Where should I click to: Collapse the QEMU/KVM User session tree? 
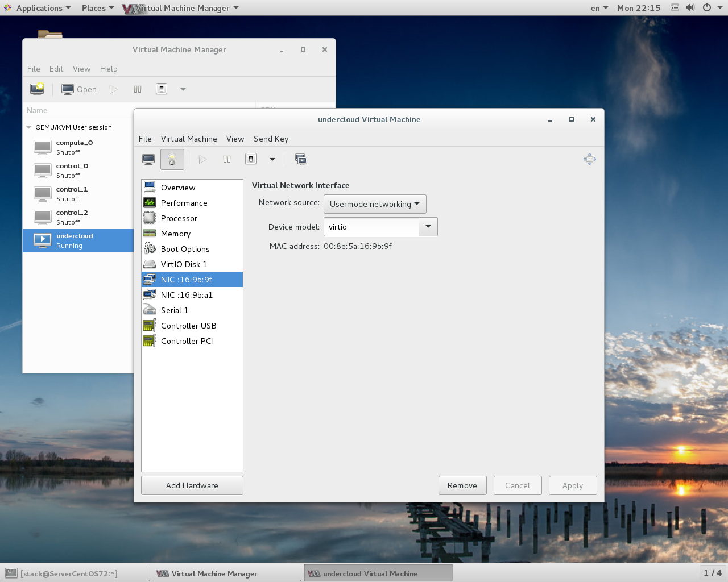pos(28,127)
